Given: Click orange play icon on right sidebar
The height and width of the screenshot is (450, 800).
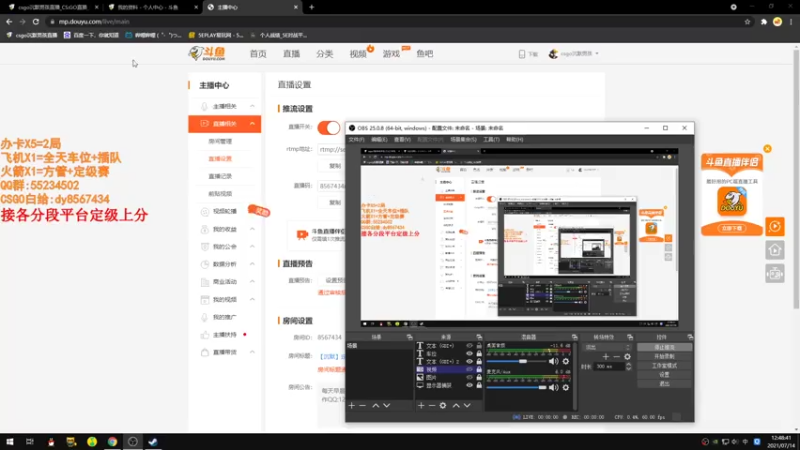Looking at the screenshot, I should (x=774, y=226).
